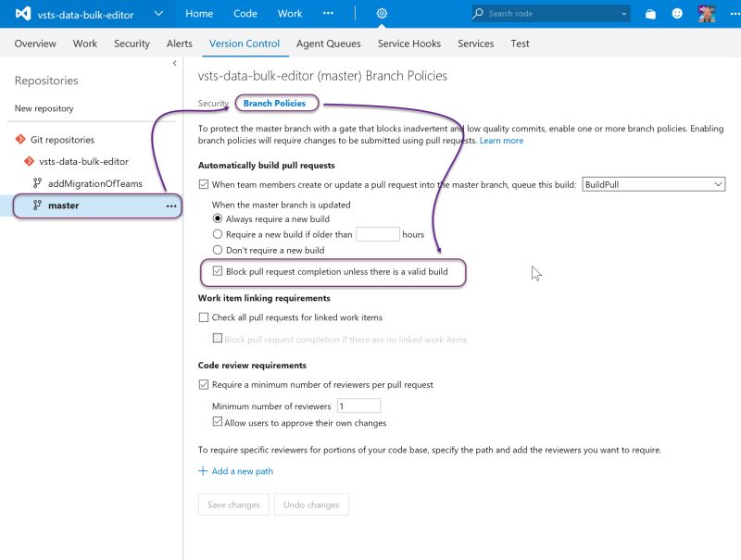This screenshot has width=741, height=560.
Task: Open the Code hub
Action: pyautogui.click(x=245, y=14)
